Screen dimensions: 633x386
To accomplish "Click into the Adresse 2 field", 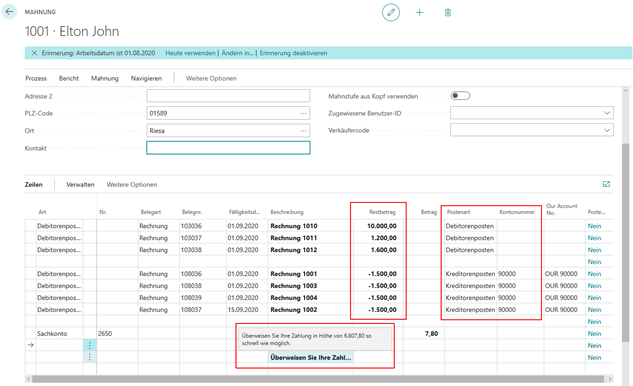I will (228, 96).
